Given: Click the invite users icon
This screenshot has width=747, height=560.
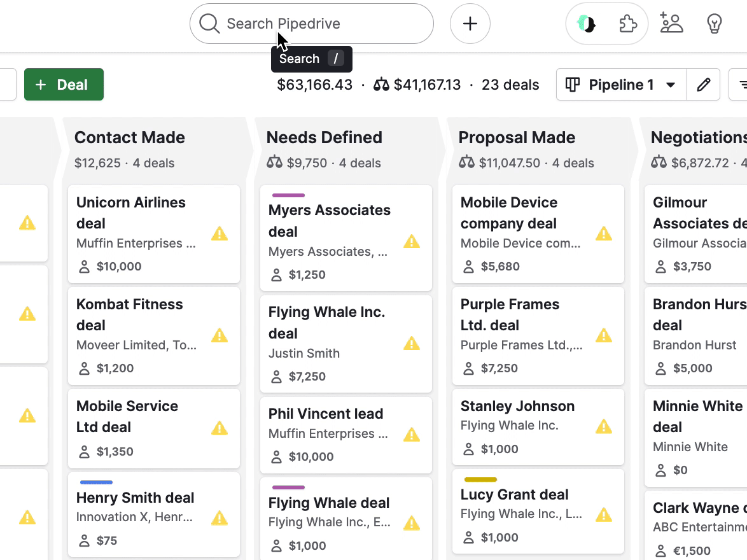Looking at the screenshot, I should pos(671,23).
